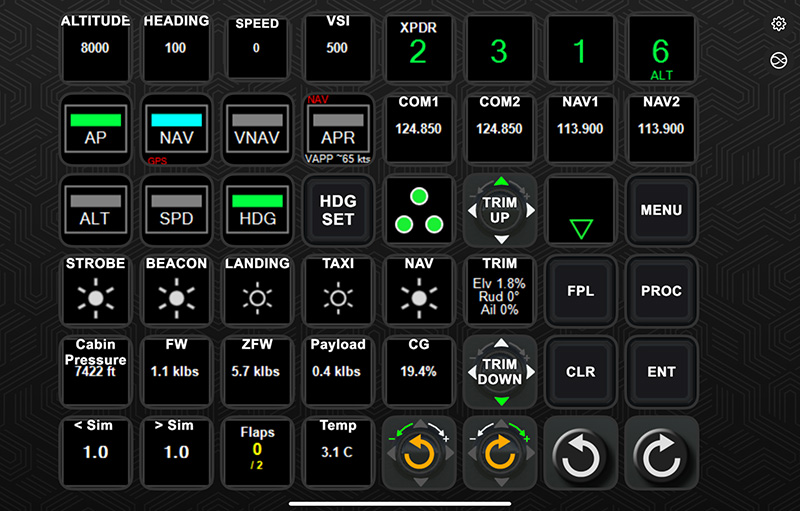800x511 pixels.
Task: Switch on the LANDING light
Action: tap(257, 291)
